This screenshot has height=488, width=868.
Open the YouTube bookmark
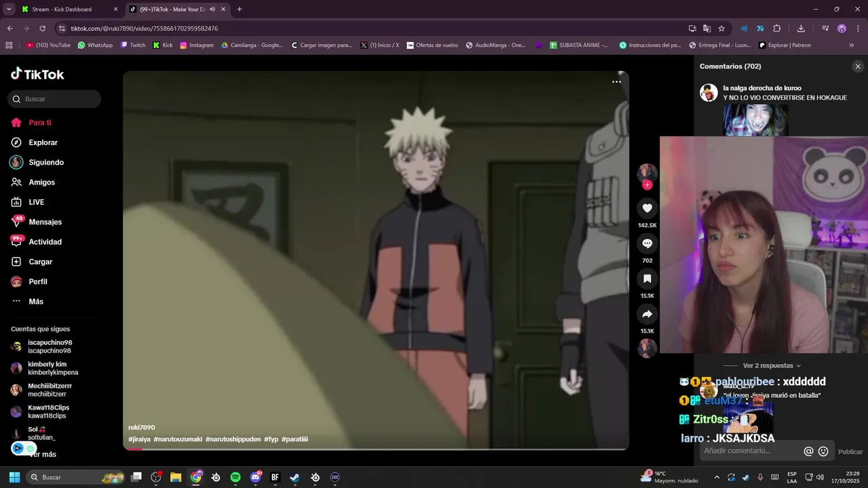[48, 45]
